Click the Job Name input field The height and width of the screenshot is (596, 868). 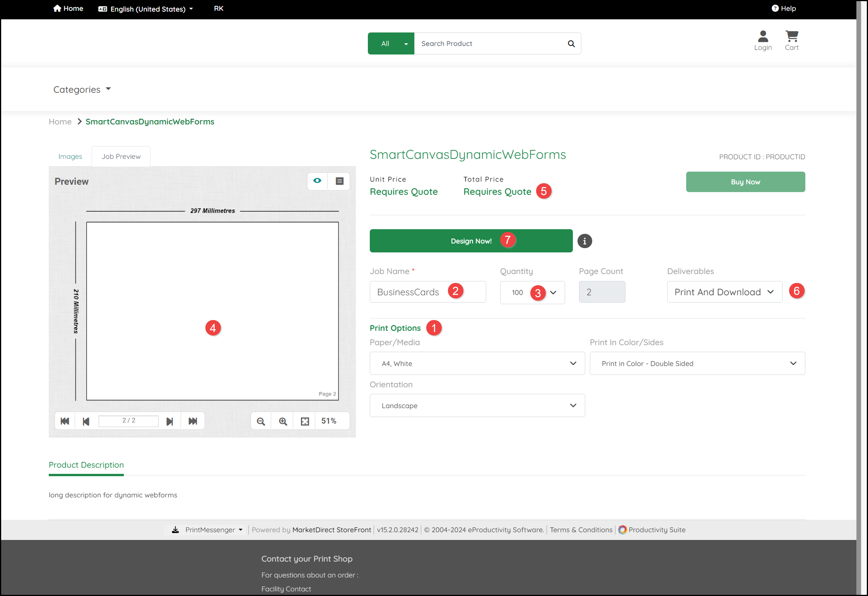click(410, 292)
